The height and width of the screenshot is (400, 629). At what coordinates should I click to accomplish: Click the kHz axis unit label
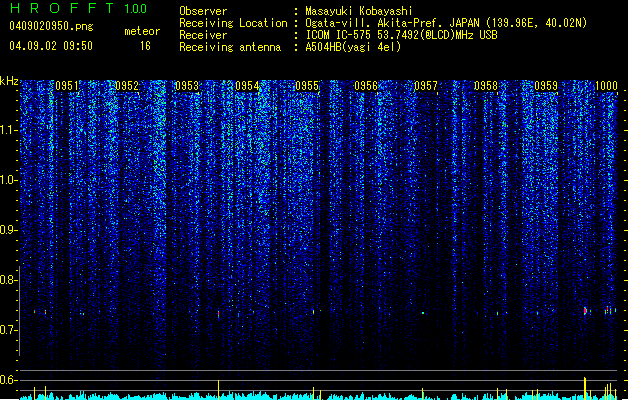[9, 81]
